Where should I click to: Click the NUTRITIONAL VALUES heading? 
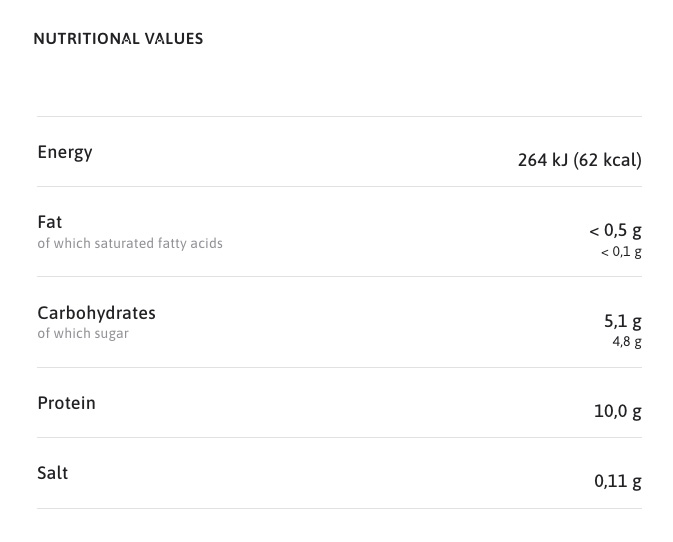(x=118, y=39)
